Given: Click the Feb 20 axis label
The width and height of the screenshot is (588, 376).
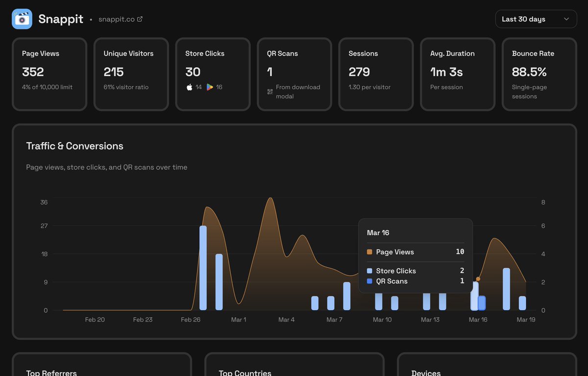Looking at the screenshot, I should [95, 320].
